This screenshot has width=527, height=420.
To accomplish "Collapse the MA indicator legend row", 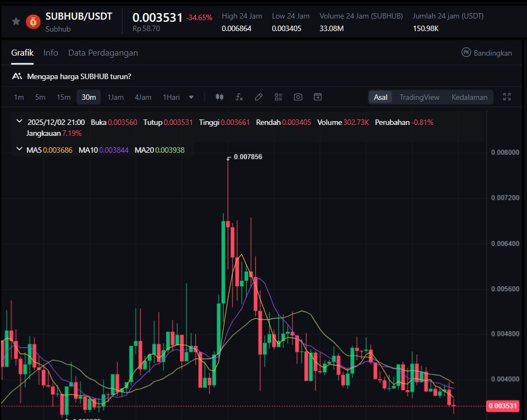I will pyautogui.click(x=20, y=149).
